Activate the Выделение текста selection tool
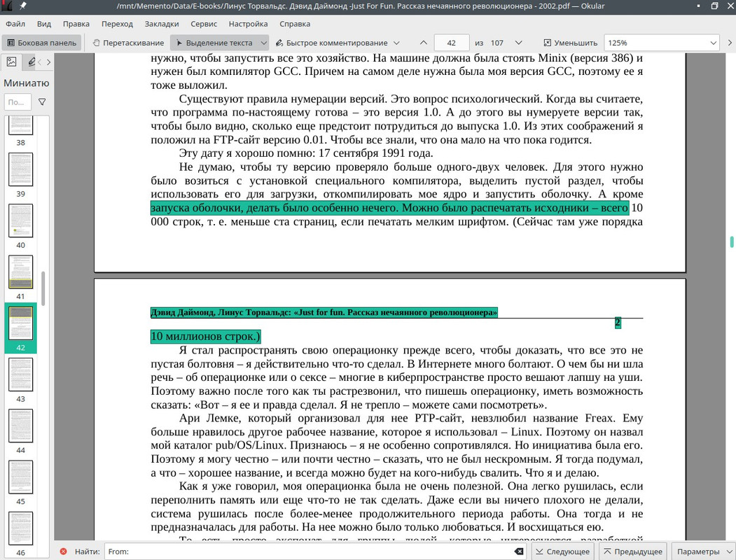 coord(214,43)
